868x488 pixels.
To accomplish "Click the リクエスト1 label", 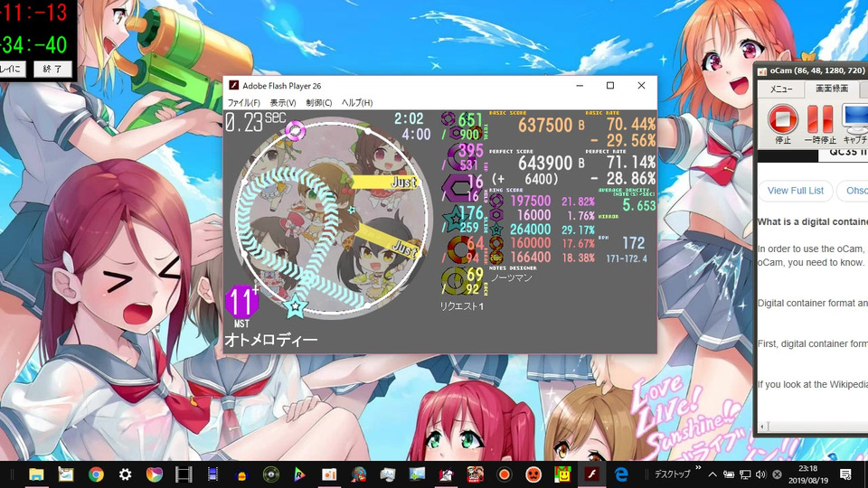I will tap(462, 306).
